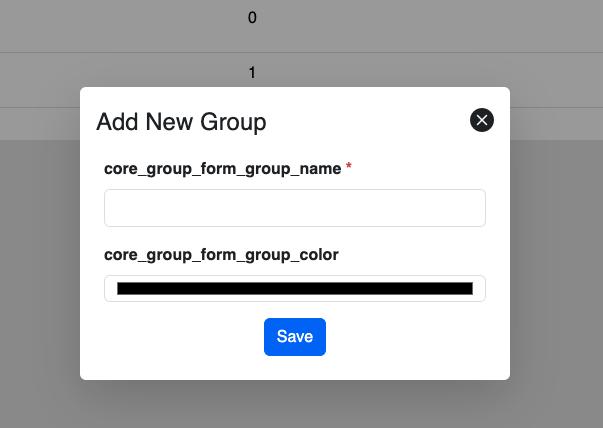Click the "Add New Group" heading
This screenshot has height=428, width=603.
click(181, 122)
